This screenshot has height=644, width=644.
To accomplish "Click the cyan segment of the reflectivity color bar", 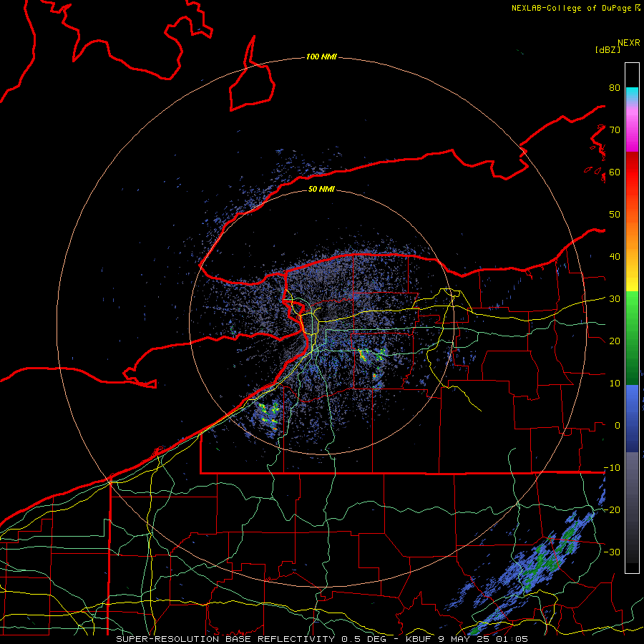I will click(x=632, y=94).
